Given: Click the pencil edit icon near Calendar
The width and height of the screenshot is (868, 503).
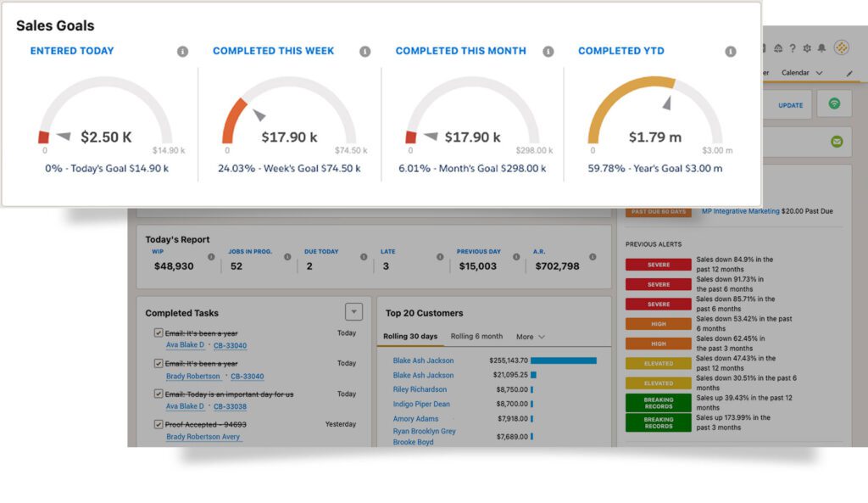Looking at the screenshot, I should pos(850,73).
